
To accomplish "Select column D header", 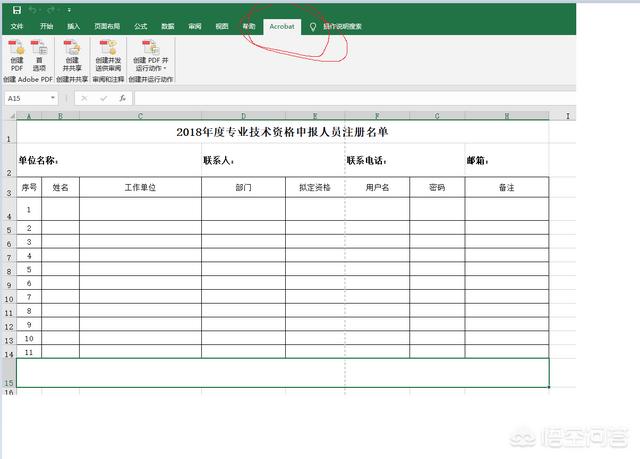I will pyautogui.click(x=243, y=116).
